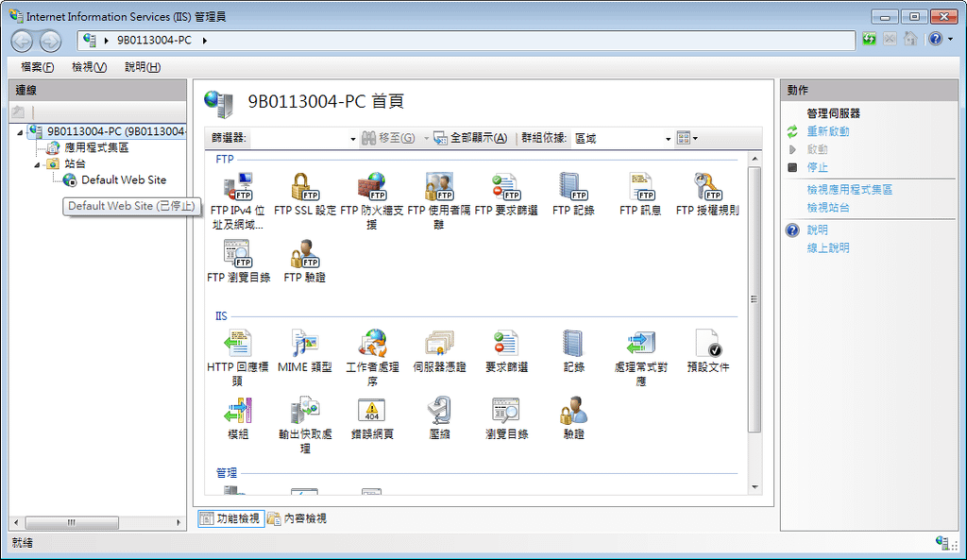Screen dimensions: 967x560
Task: Collapse the 9B0113004-PC server tree node
Action: pyautogui.click(x=21, y=132)
